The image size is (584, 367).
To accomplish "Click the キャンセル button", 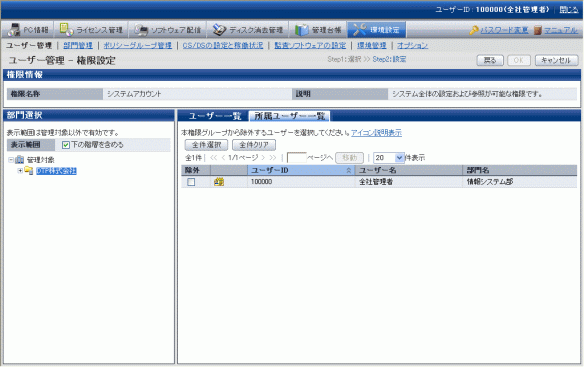I will tap(556, 60).
